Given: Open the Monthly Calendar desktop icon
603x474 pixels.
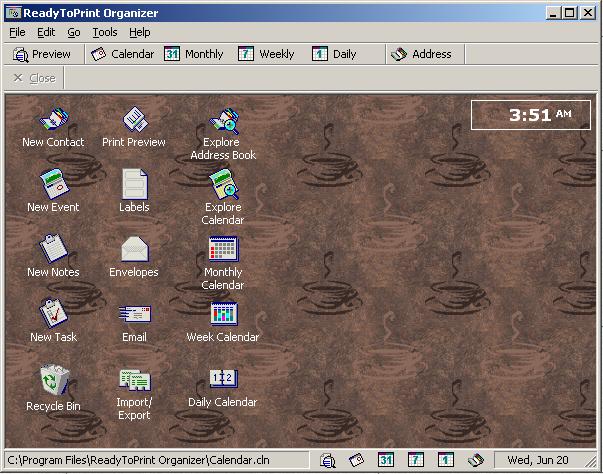Looking at the screenshot, I should pos(223,263).
